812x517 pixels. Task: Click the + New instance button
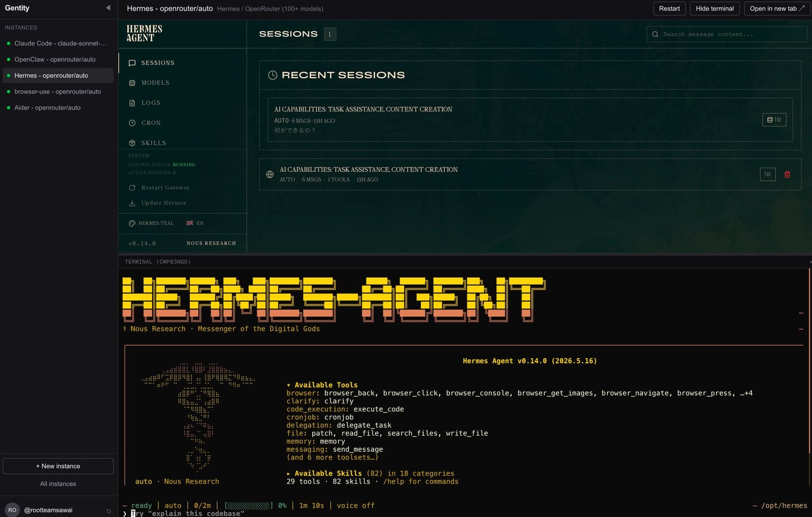[58, 466]
